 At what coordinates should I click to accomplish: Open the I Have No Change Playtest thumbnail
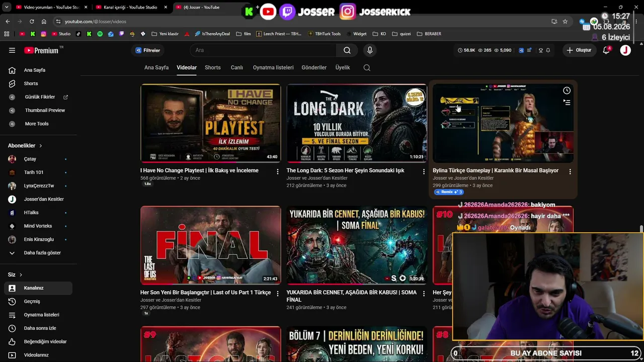pos(211,123)
